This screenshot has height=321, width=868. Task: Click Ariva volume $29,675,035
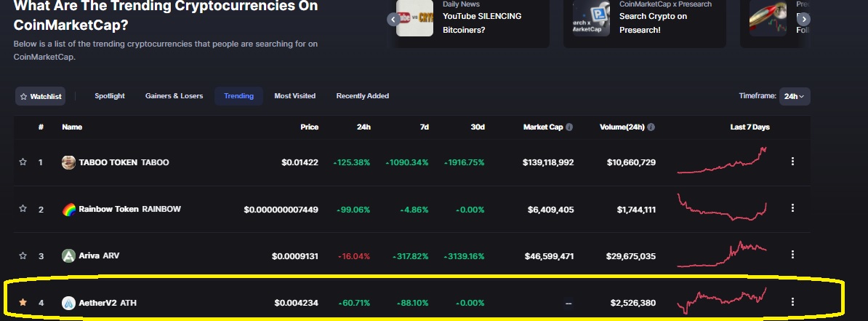631,256
